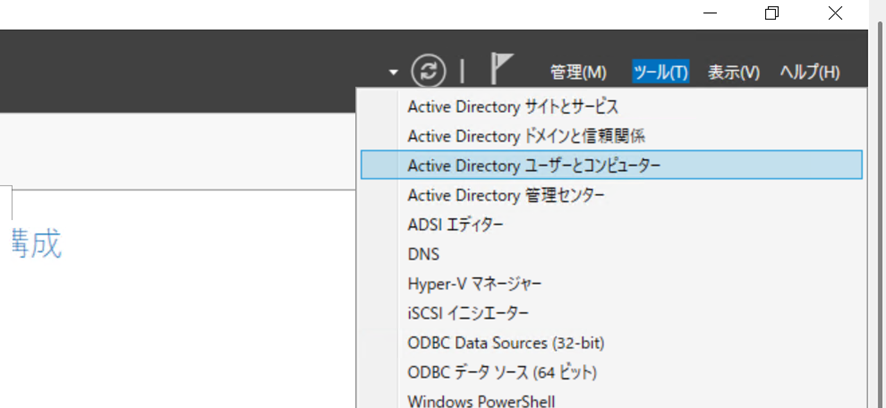Open the notifications flag icon

coord(501,69)
